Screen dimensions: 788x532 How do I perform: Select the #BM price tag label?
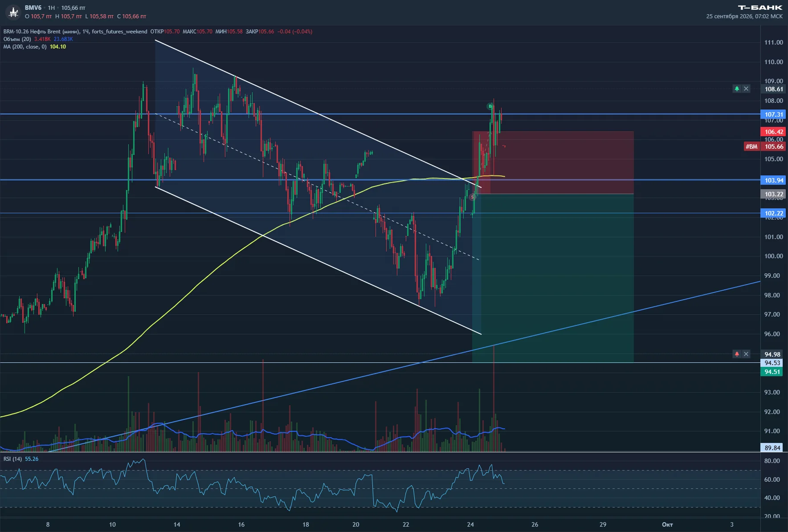(751, 146)
